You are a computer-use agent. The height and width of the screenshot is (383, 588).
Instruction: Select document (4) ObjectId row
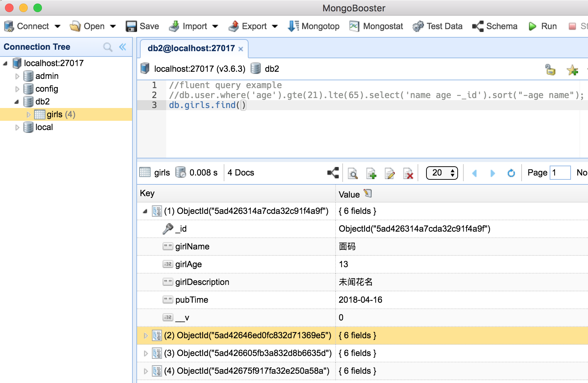pos(363,371)
